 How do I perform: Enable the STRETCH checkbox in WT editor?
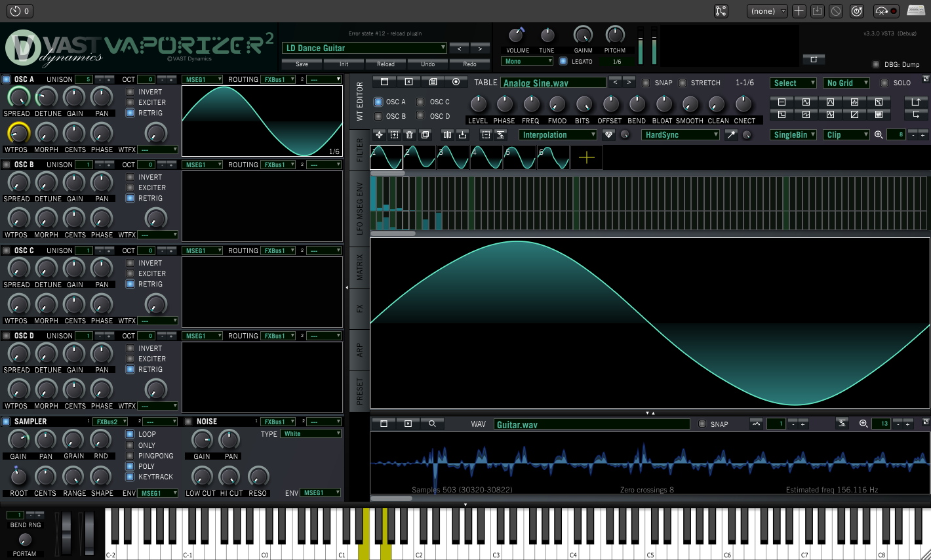coord(683,83)
